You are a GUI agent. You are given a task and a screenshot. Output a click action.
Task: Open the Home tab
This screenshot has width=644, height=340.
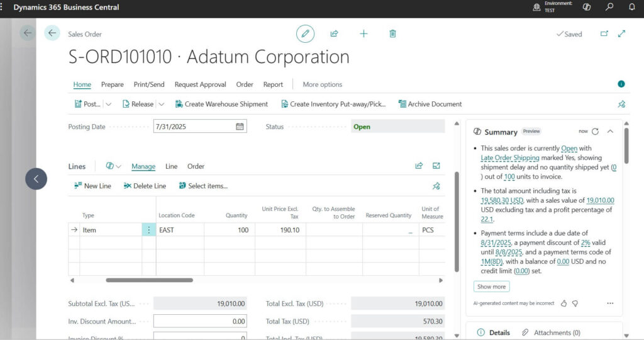tap(82, 84)
